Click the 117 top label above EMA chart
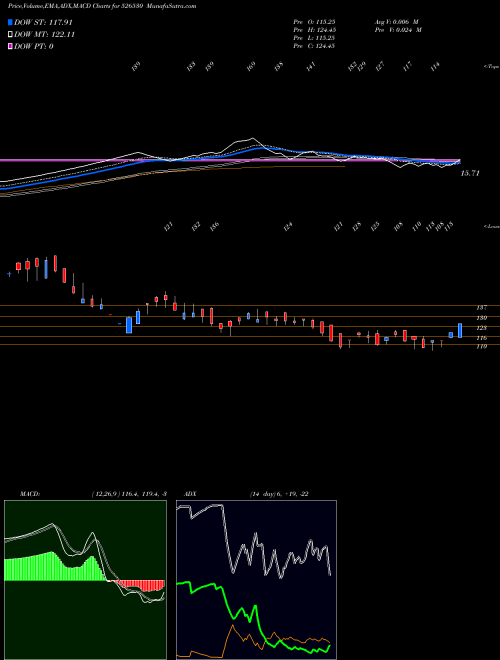Screen dimensions: 500x660 coord(407,67)
